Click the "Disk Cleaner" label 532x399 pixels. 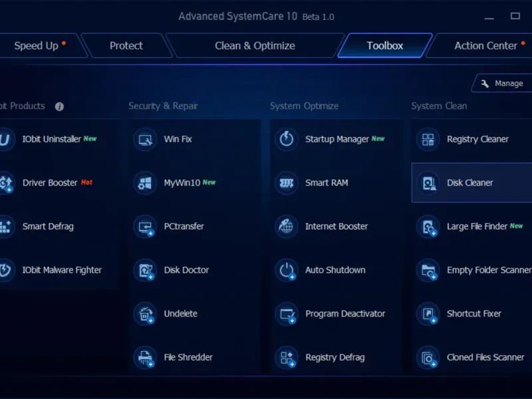(x=470, y=183)
